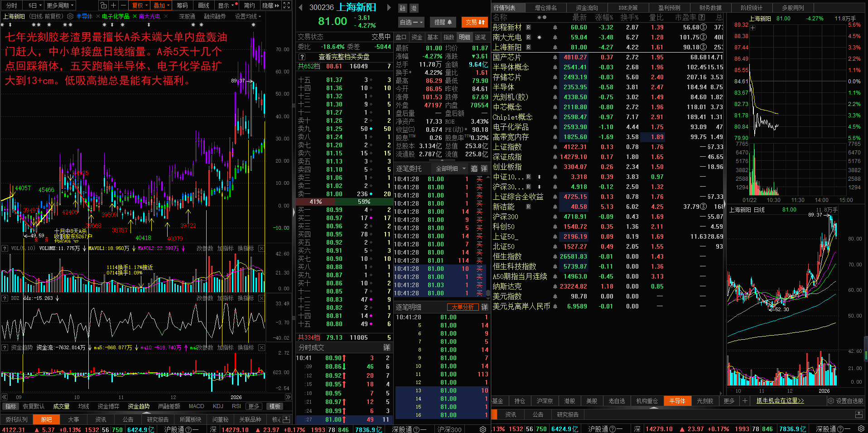Screen dimensions: 868x433
Task: Click 查看完整档买卖盘 link
Action: click(x=343, y=57)
